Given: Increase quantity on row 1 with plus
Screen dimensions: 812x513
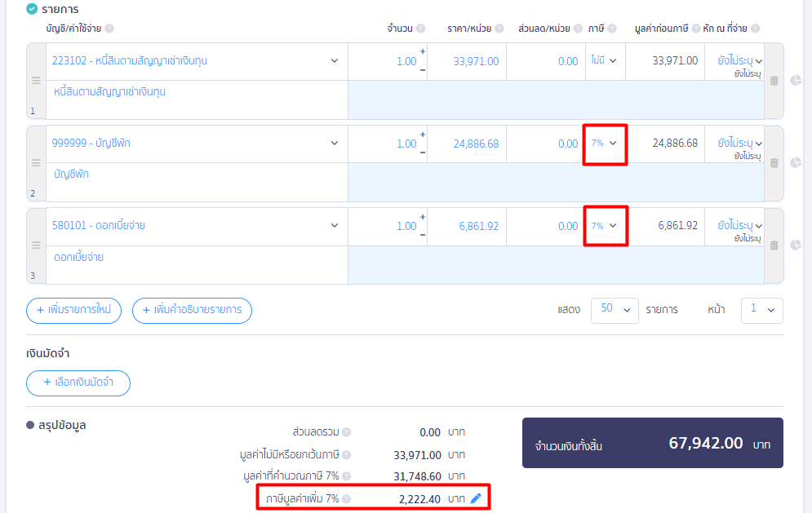Looking at the screenshot, I should (423, 52).
